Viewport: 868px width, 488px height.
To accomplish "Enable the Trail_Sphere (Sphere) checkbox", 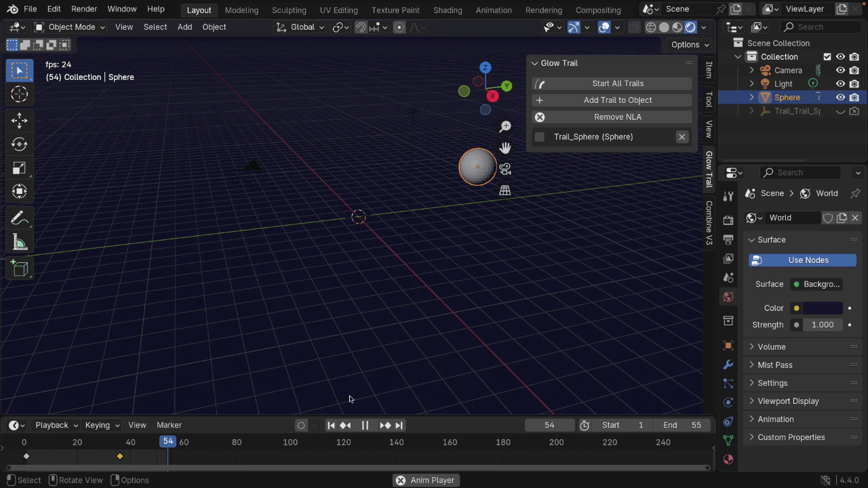I will tap(540, 137).
